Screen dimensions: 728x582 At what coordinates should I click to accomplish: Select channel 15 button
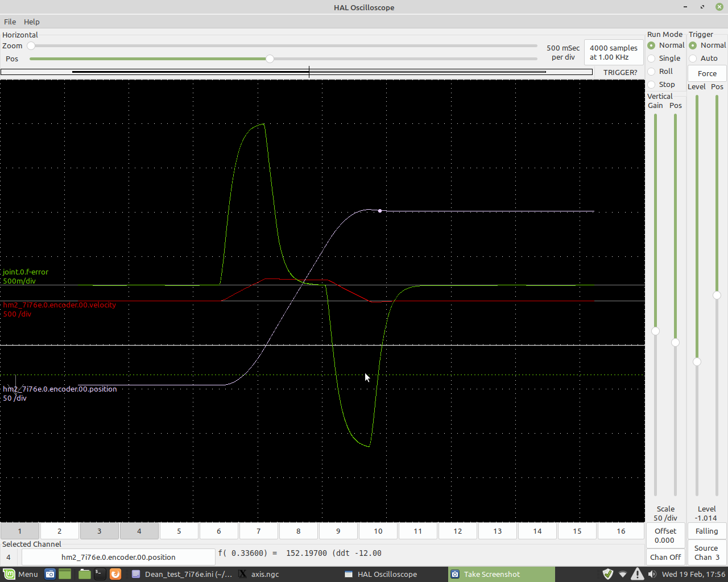[x=577, y=531]
